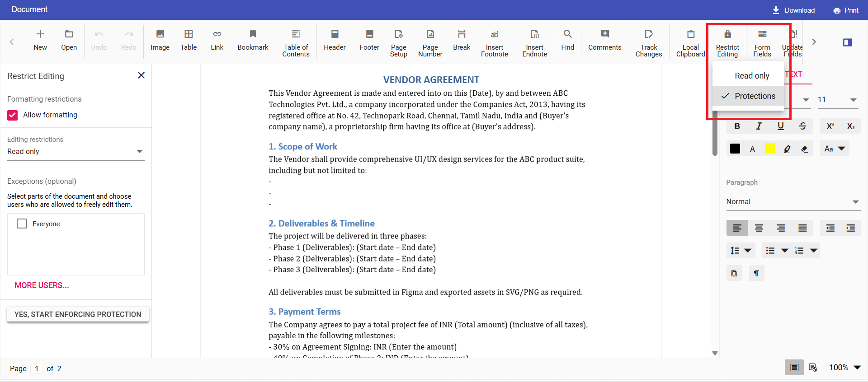The image size is (868, 382).
Task: Open the Insert Footnote tool
Action: click(x=494, y=42)
